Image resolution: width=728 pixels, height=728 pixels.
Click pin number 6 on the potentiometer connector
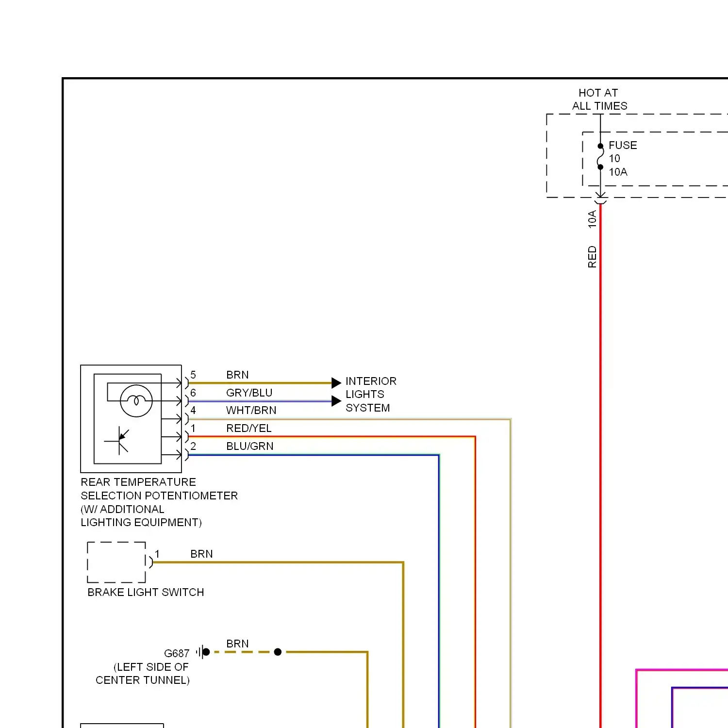193,393
